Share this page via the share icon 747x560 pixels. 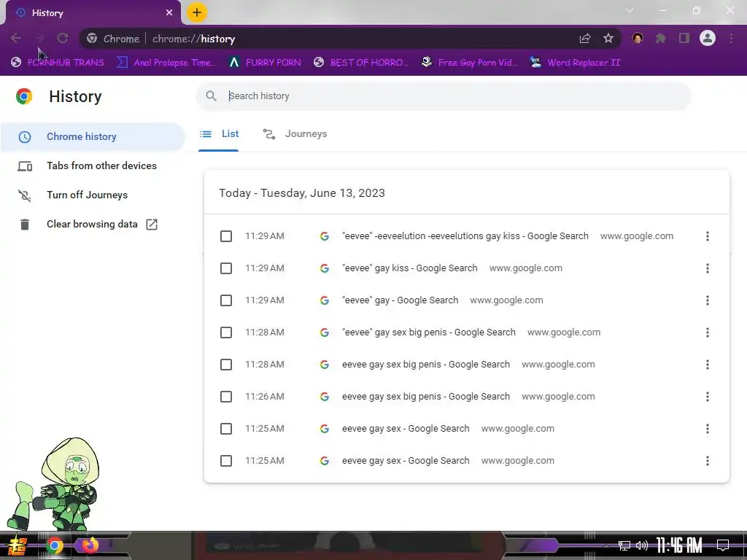tap(584, 39)
